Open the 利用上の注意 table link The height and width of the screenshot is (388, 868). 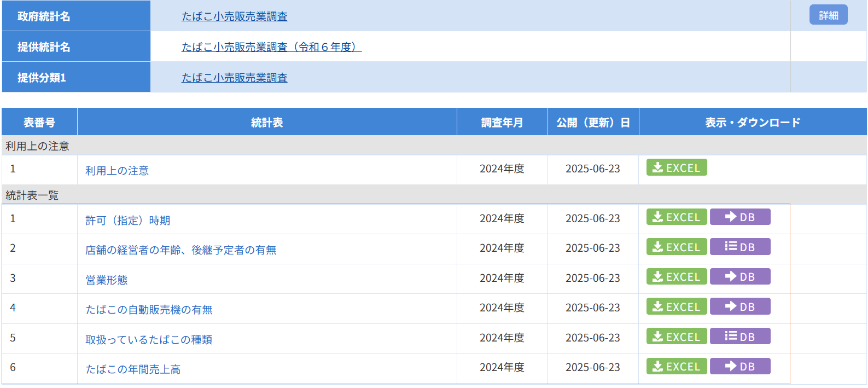tap(117, 171)
